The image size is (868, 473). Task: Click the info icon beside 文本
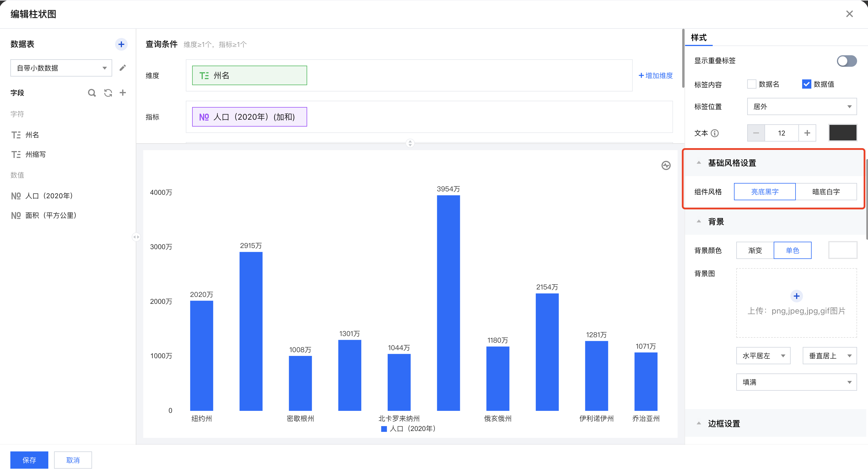[x=715, y=133]
